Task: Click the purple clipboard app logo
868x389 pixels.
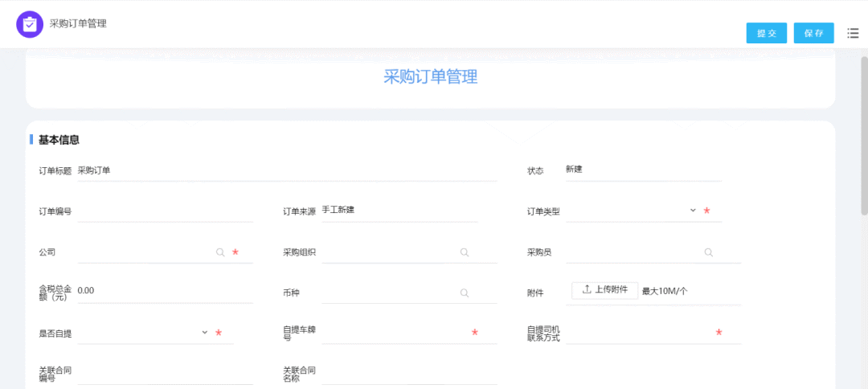Action: pos(30,24)
